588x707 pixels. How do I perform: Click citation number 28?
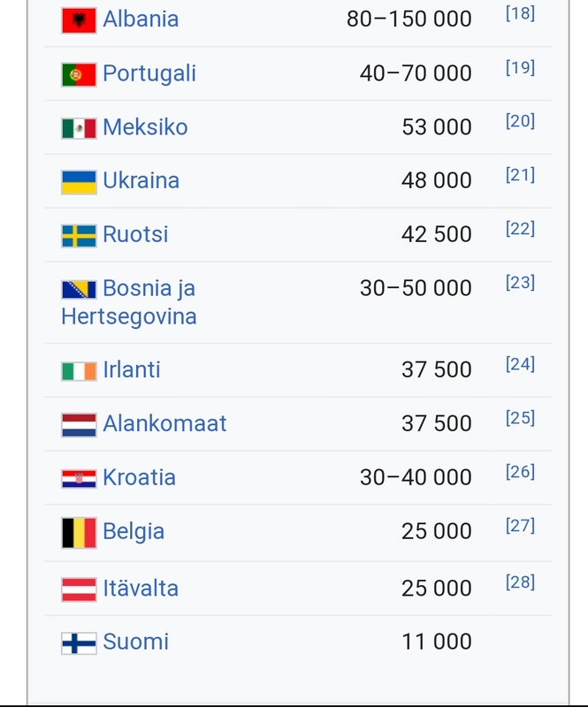tap(520, 582)
